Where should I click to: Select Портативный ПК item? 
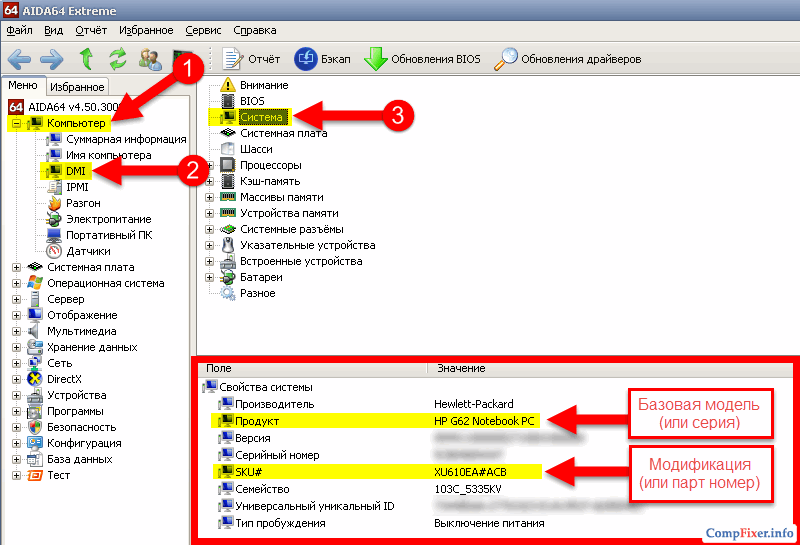[109, 235]
